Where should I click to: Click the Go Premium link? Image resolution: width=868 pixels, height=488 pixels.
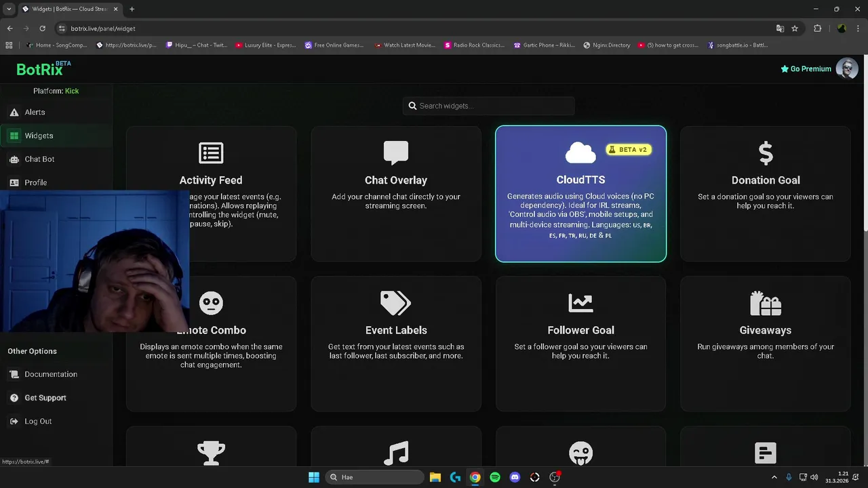pos(806,68)
